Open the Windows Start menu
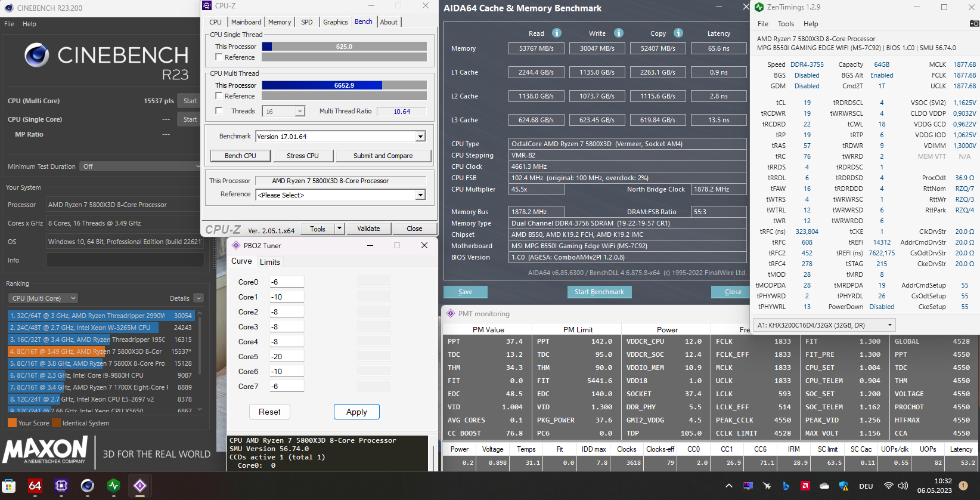The image size is (980, 500). pyautogui.click(x=9, y=486)
